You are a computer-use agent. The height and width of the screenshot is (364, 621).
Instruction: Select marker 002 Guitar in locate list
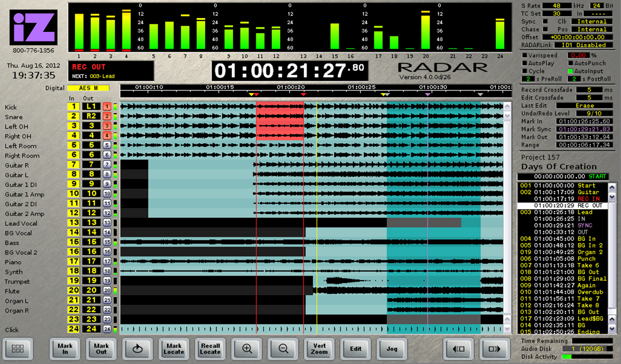coord(563,192)
